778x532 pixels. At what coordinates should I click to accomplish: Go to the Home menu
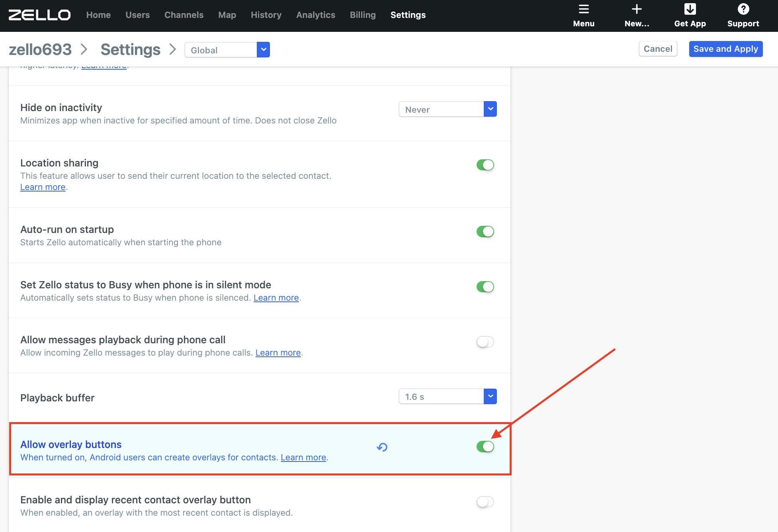tap(98, 15)
